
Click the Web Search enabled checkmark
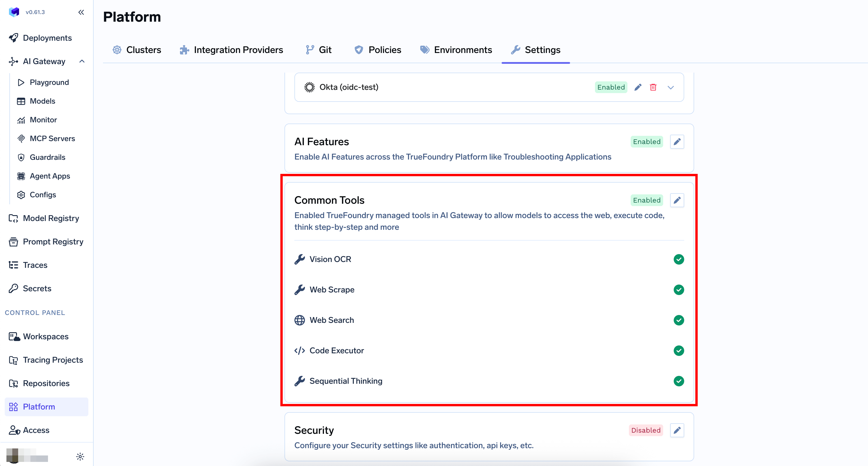(678, 320)
